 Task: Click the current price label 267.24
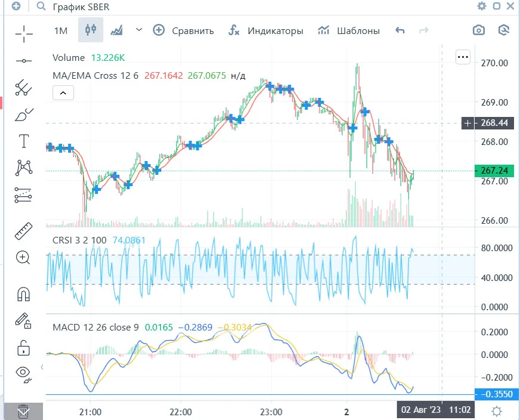(x=494, y=171)
